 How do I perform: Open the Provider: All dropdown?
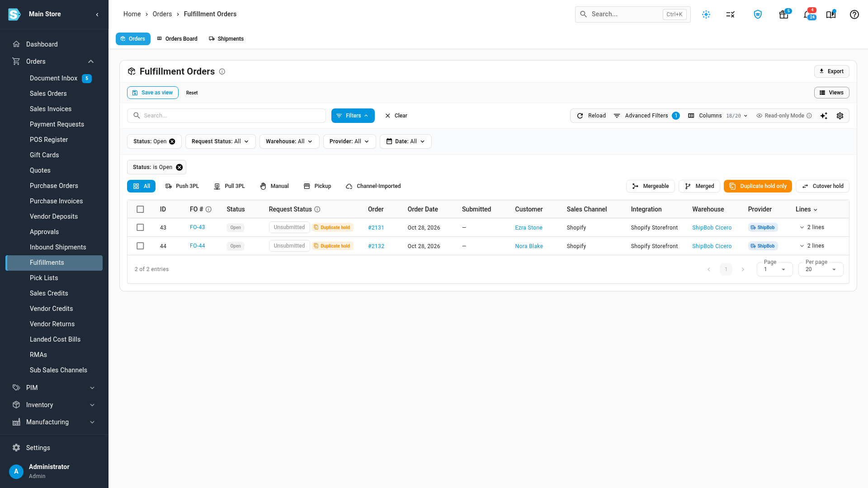(x=349, y=141)
